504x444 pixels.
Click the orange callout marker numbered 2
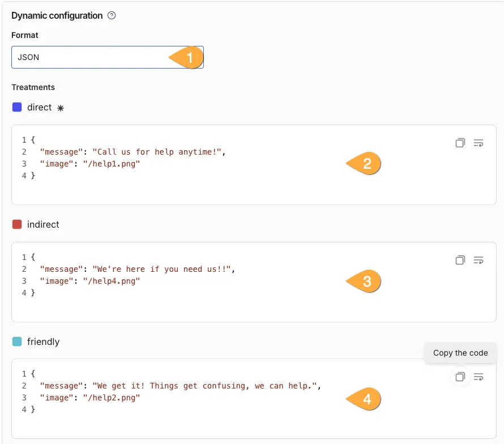click(365, 164)
